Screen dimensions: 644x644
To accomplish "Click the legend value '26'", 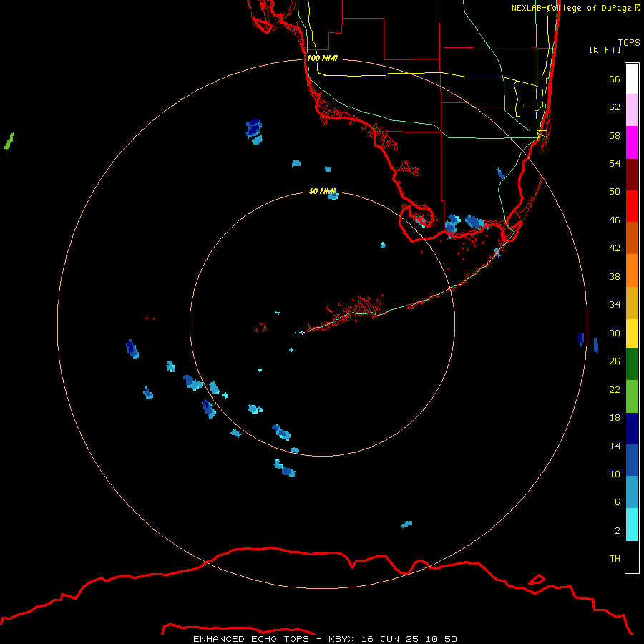I will tap(615, 361).
